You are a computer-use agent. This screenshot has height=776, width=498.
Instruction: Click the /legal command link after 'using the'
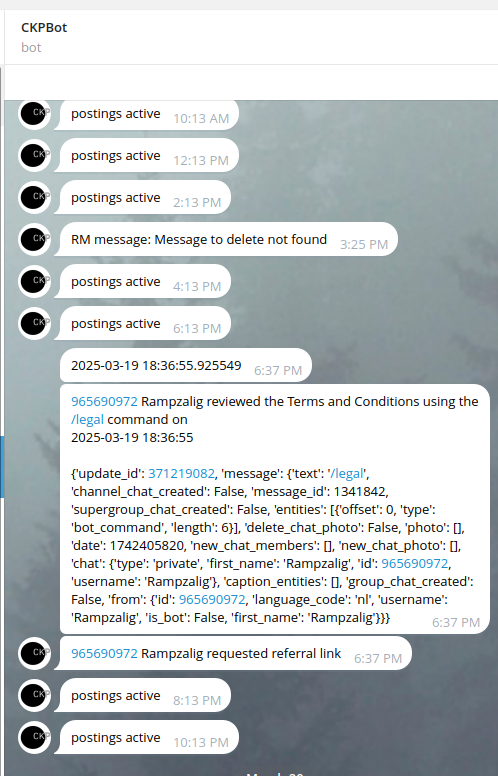(88, 420)
